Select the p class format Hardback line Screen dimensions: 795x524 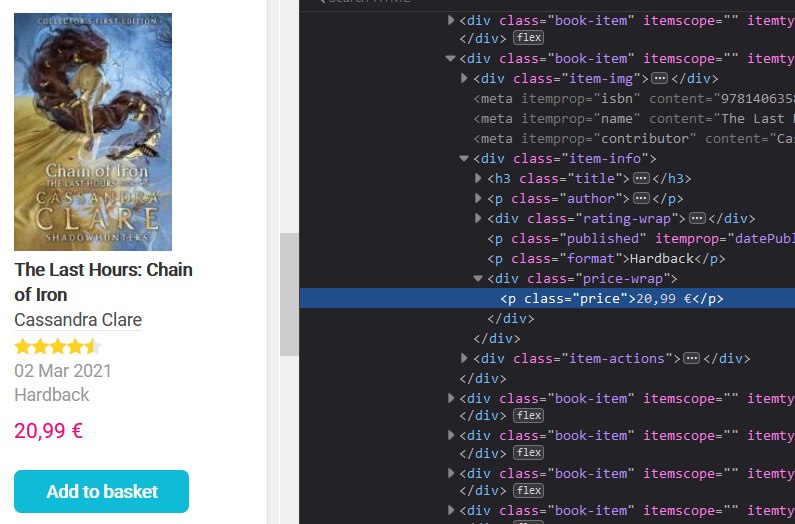tap(606, 259)
